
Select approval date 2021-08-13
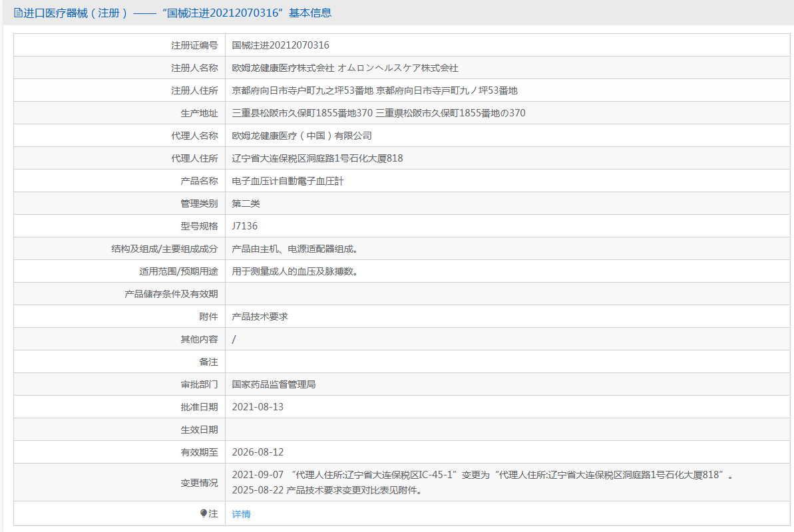click(258, 407)
